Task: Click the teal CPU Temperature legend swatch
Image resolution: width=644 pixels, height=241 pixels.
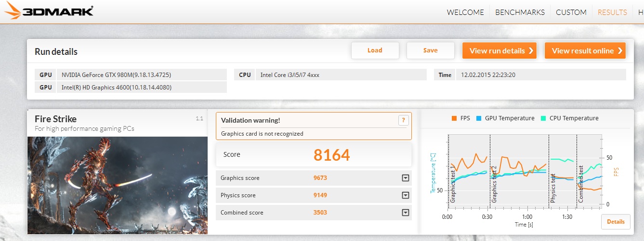Action: click(x=543, y=118)
